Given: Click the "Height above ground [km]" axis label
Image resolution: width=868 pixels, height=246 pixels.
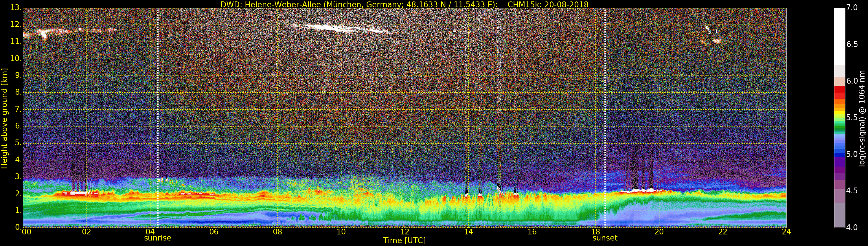Looking at the screenshot, I should (x=4, y=118).
